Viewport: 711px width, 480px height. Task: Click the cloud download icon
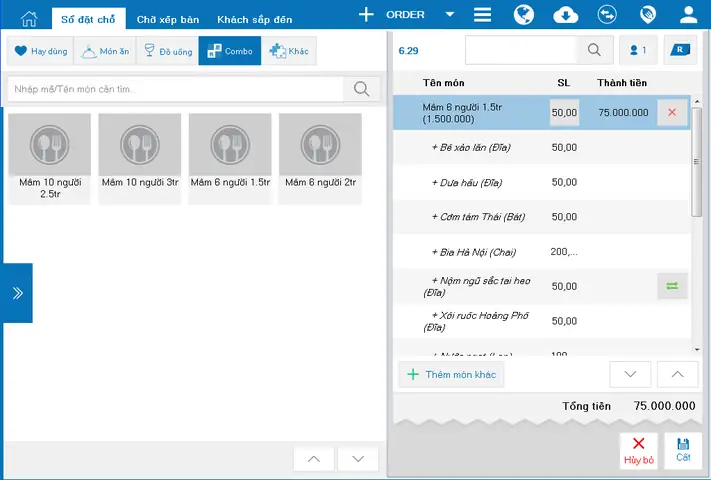pos(565,15)
